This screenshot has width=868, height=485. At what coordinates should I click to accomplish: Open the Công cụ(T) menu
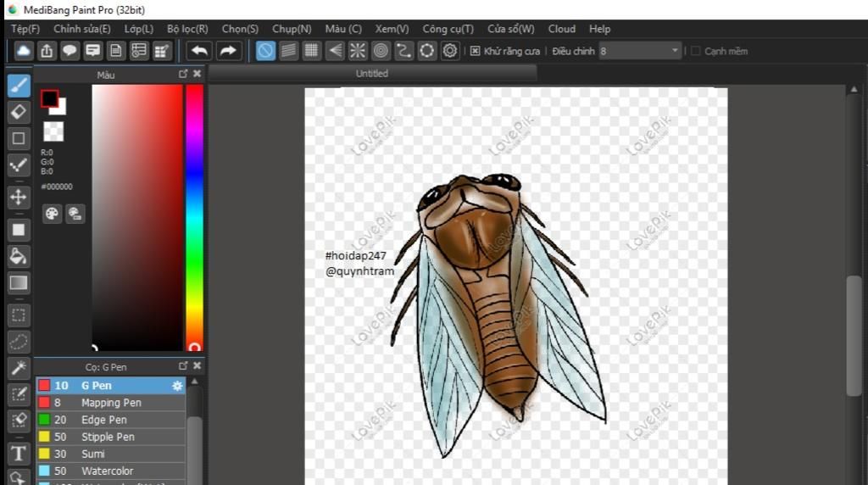coord(448,29)
